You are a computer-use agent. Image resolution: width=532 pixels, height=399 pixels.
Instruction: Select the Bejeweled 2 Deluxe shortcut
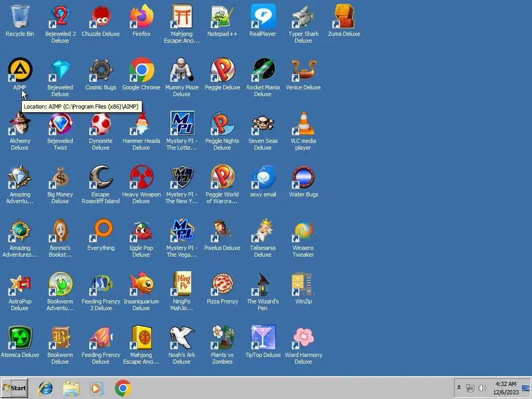coord(60,16)
